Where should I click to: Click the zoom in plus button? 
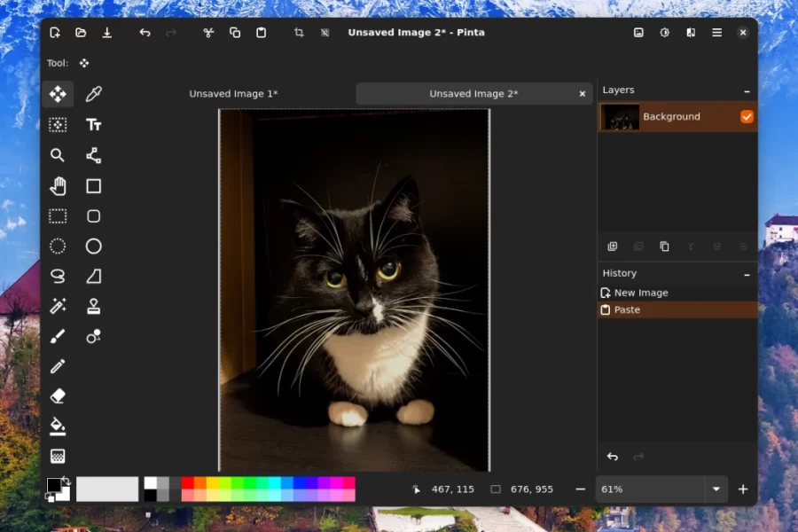coord(743,489)
